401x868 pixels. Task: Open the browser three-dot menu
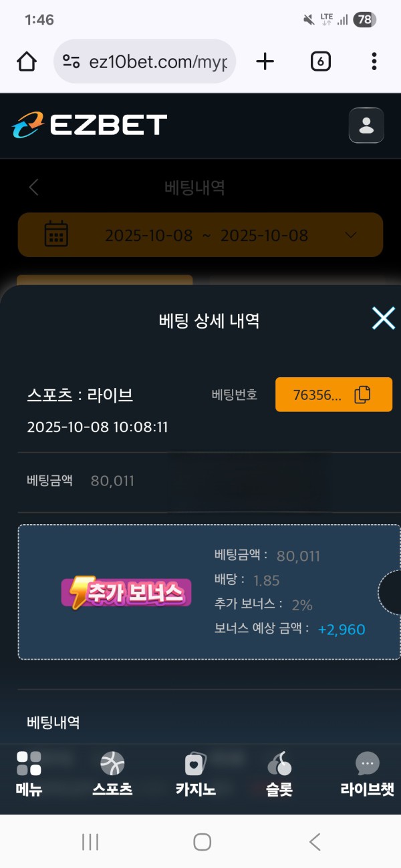click(x=374, y=62)
